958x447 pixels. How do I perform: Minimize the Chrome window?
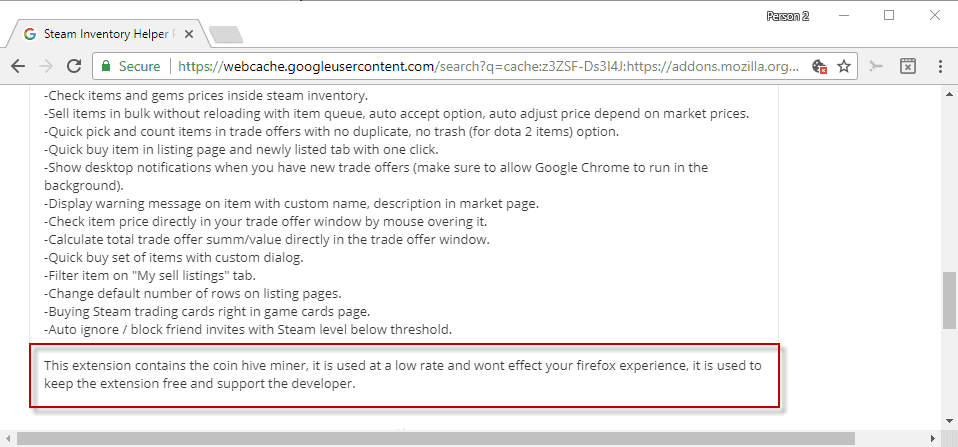tap(843, 16)
